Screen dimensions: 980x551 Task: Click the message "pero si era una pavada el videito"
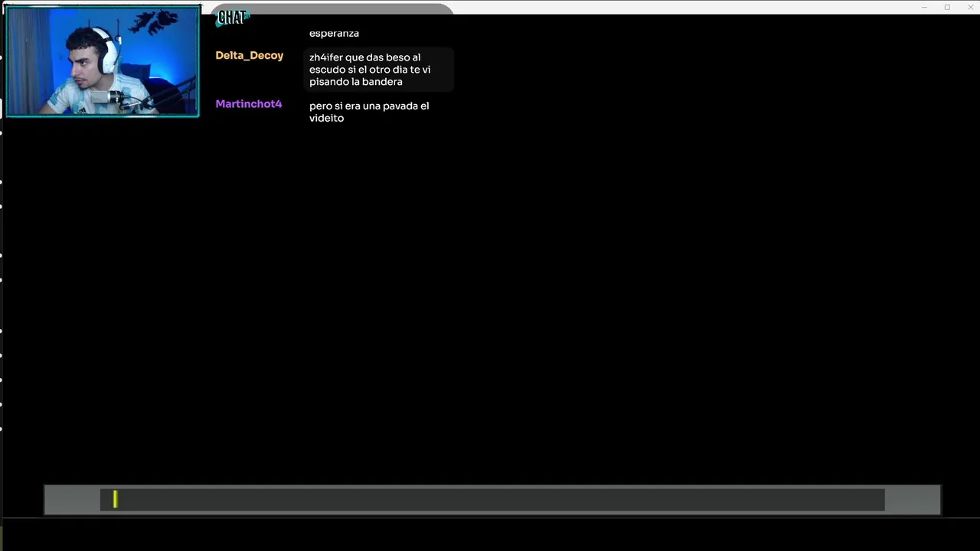coord(369,112)
